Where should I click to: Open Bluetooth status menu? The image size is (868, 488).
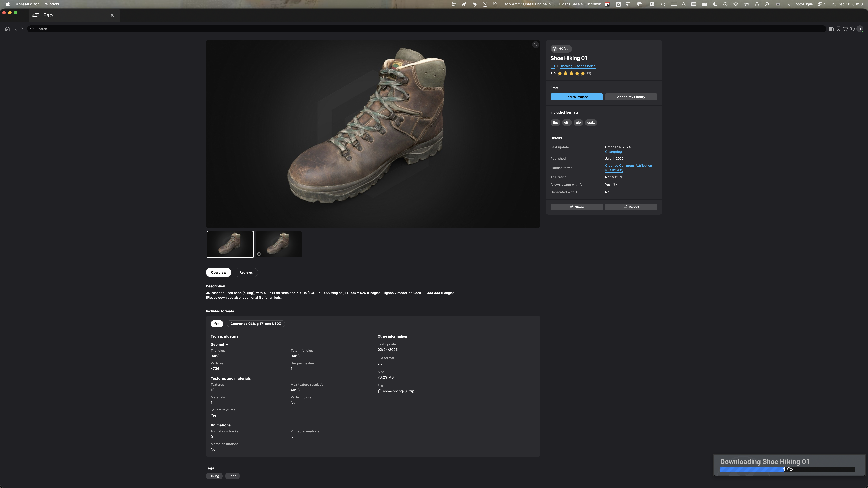click(789, 4)
